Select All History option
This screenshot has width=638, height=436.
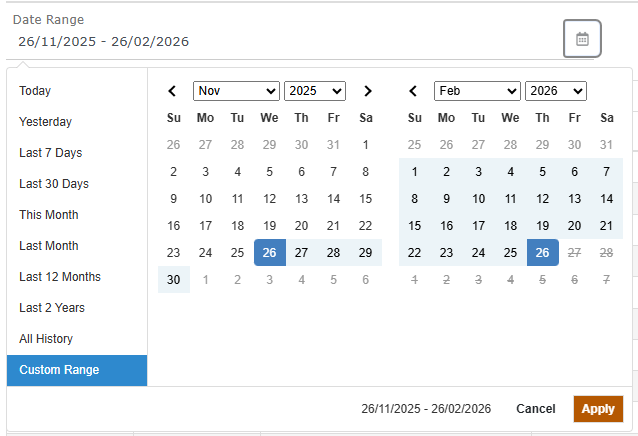point(46,339)
